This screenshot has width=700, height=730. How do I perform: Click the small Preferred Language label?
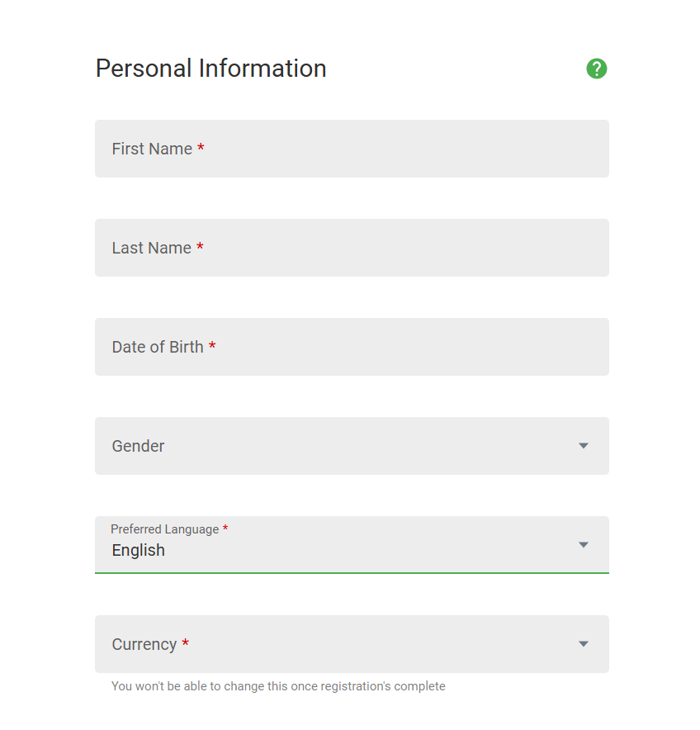[164, 529]
